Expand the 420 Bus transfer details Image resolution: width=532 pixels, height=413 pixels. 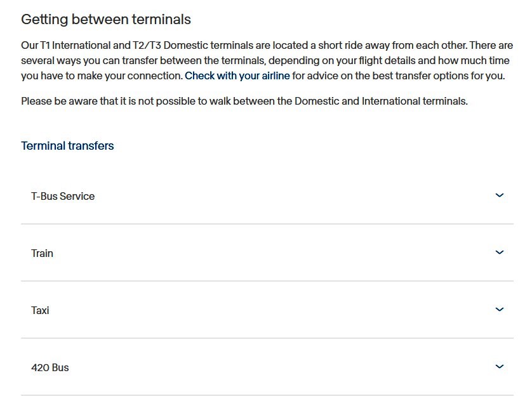click(x=267, y=367)
